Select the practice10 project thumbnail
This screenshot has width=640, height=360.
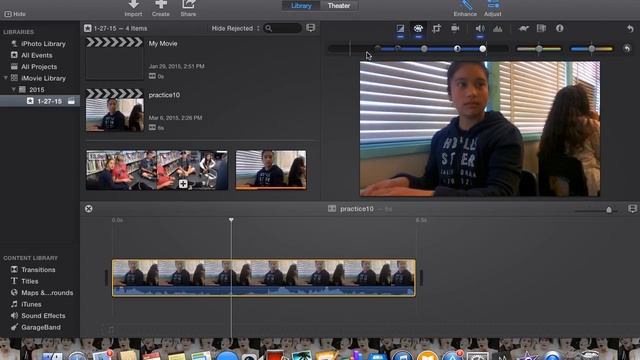coord(114,110)
